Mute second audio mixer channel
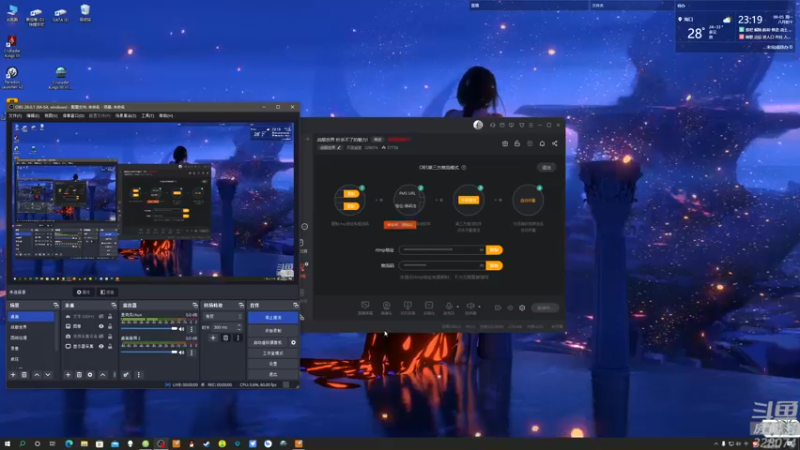800x450 pixels. [x=182, y=352]
